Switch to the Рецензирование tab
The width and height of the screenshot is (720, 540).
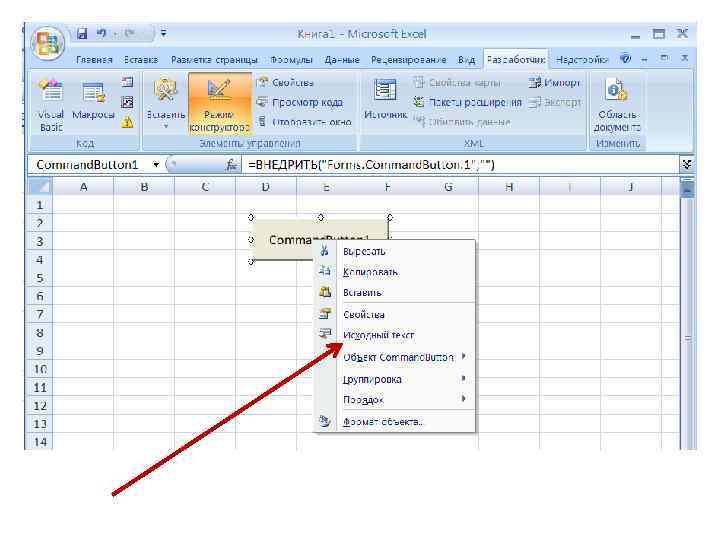409,60
